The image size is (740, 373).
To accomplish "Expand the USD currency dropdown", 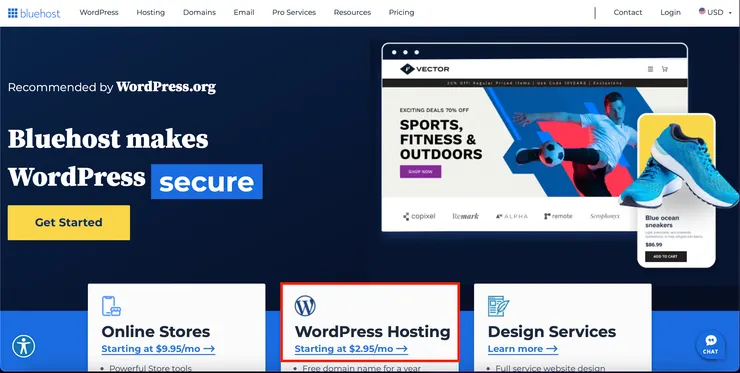I will (715, 12).
